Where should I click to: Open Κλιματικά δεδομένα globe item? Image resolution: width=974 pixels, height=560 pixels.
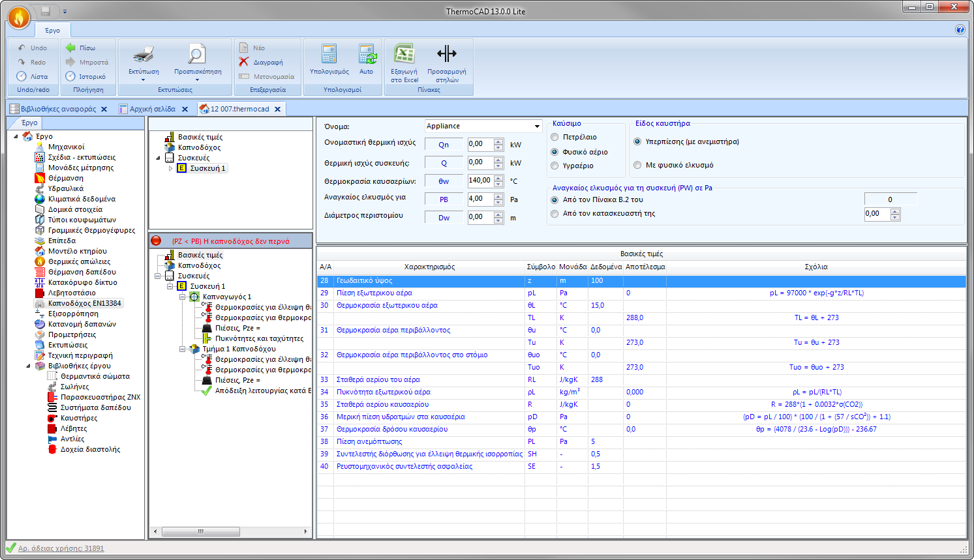(82, 199)
